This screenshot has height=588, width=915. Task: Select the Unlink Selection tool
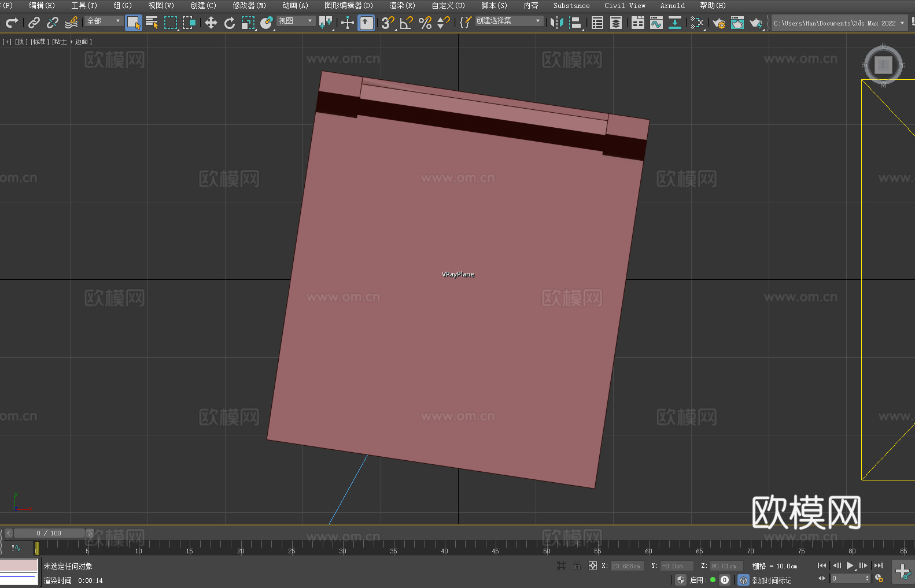point(53,23)
